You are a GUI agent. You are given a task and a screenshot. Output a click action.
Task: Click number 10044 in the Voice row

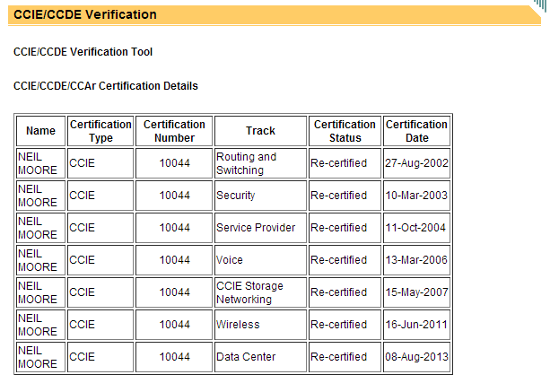click(175, 260)
